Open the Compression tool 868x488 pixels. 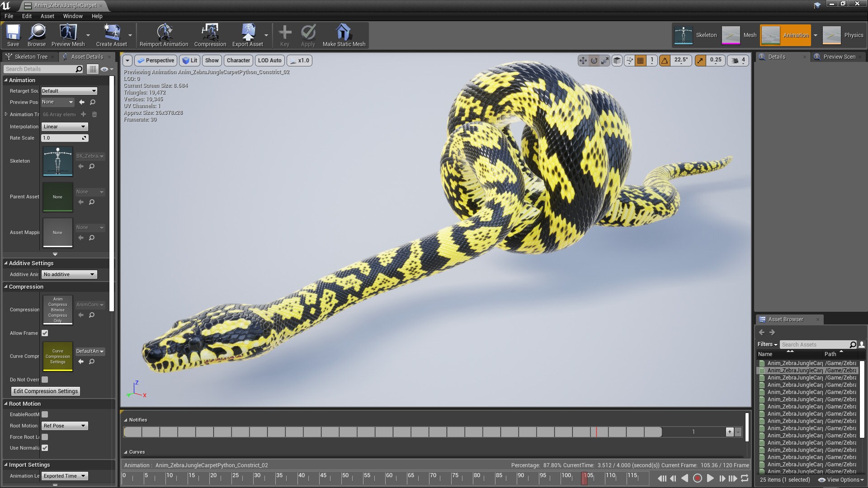click(210, 35)
